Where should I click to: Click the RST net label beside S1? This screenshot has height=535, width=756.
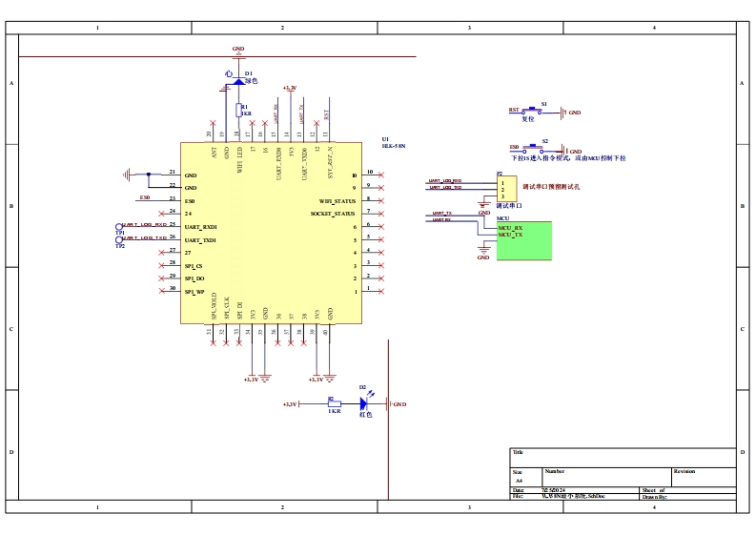pos(514,110)
